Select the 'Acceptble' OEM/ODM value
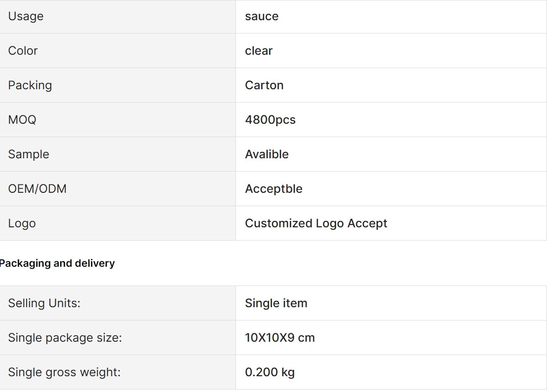This screenshot has height=392, width=547. click(x=274, y=189)
